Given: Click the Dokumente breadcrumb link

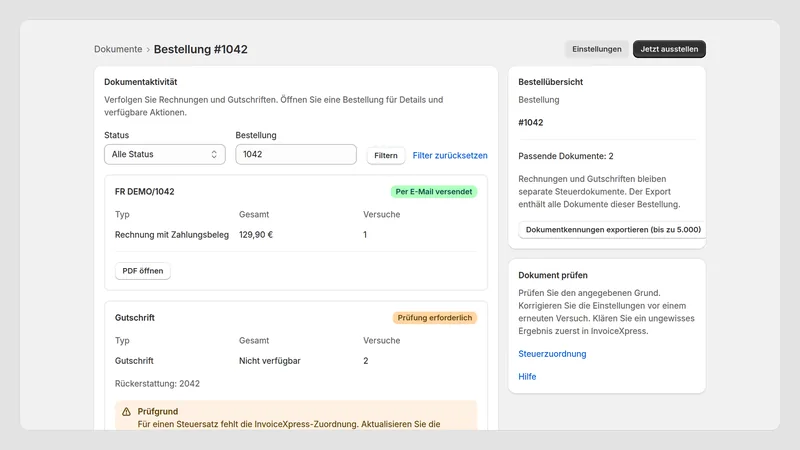Looking at the screenshot, I should (x=118, y=49).
